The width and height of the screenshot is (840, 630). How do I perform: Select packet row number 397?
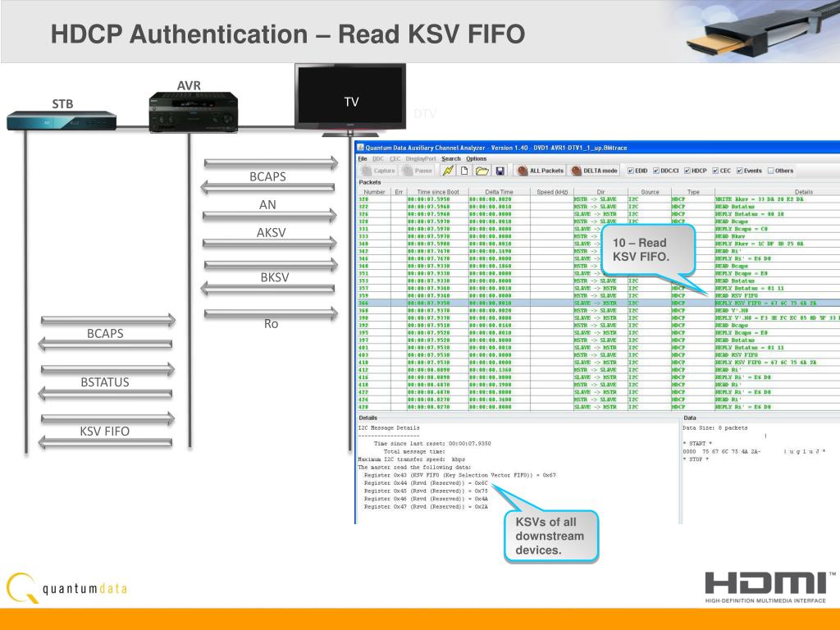click(x=598, y=340)
